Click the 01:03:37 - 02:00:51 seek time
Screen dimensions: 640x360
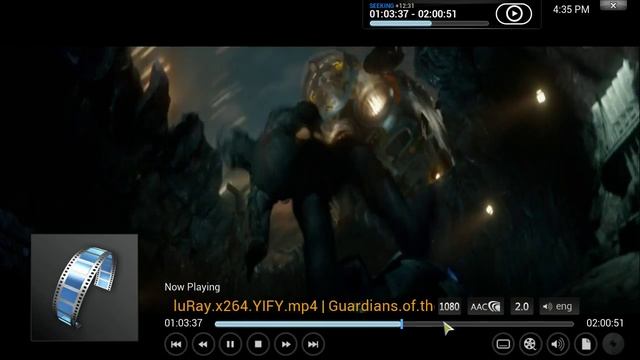click(x=413, y=14)
